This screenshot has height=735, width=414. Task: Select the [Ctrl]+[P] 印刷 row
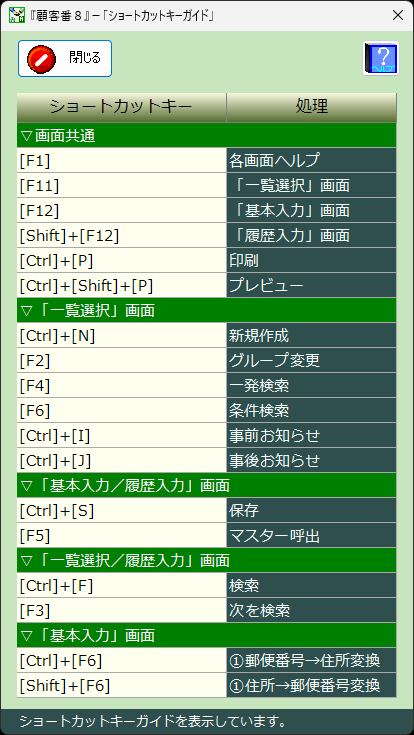point(207,260)
